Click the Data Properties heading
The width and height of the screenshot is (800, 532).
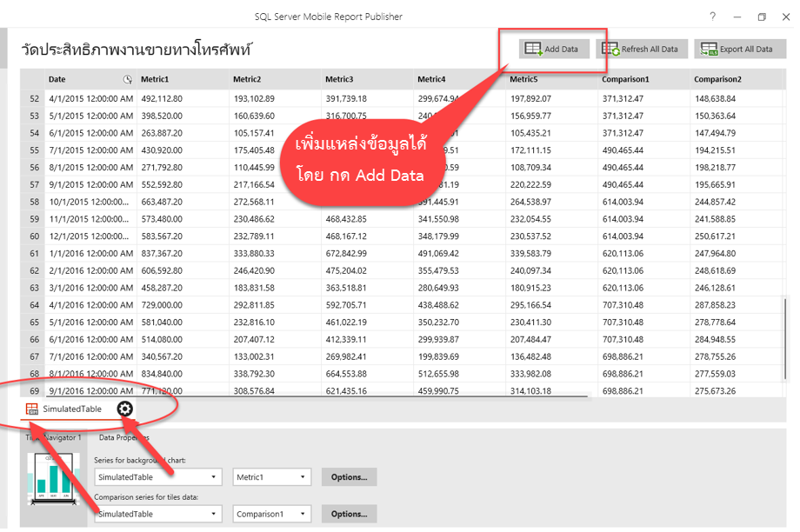pyautogui.click(x=124, y=437)
